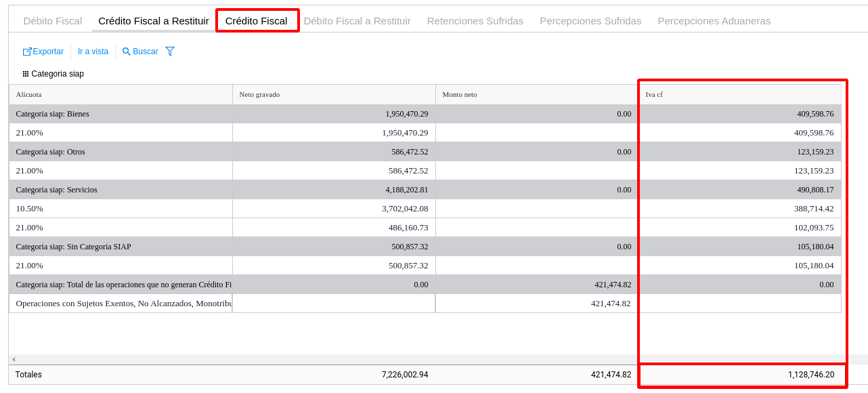Screen dimensions: 868x393
Task: Select the Crédito Fiscal tab
Action: [x=256, y=21]
